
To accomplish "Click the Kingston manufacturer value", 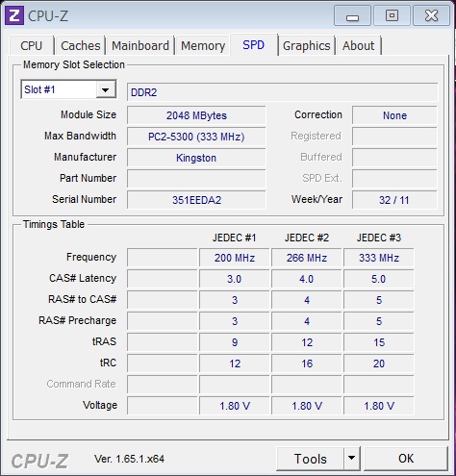I will (x=196, y=158).
